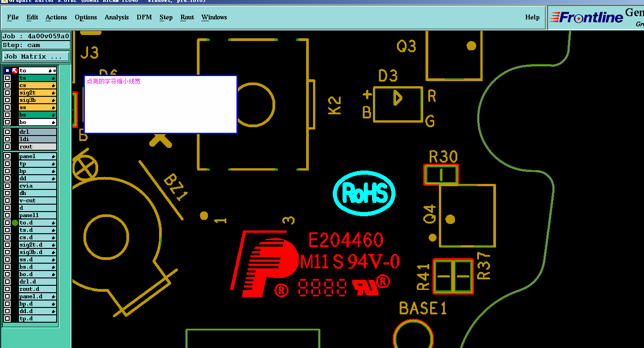Screen dimensions: 644x348
Task: Select the dd layer name
Action: click(x=37, y=178)
